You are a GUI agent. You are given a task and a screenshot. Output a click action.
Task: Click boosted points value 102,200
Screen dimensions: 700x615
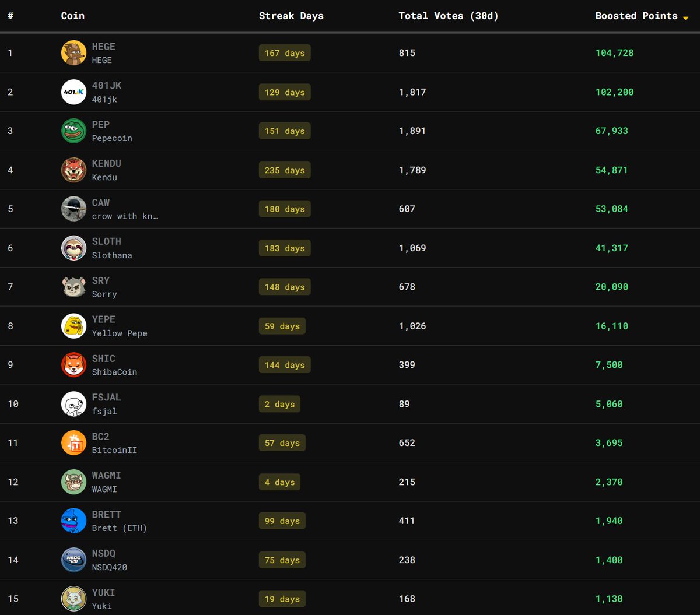tap(614, 92)
